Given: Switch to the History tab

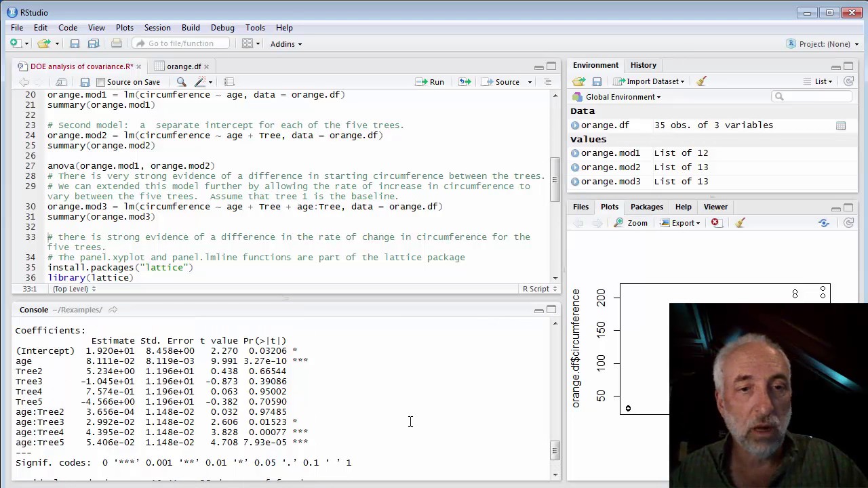Looking at the screenshot, I should point(644,65).
